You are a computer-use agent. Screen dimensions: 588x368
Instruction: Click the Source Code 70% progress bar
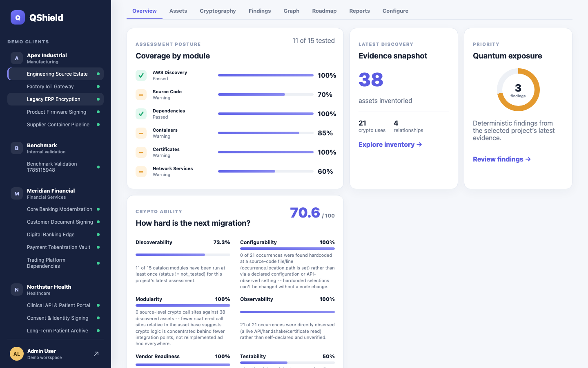click(266, 94)
